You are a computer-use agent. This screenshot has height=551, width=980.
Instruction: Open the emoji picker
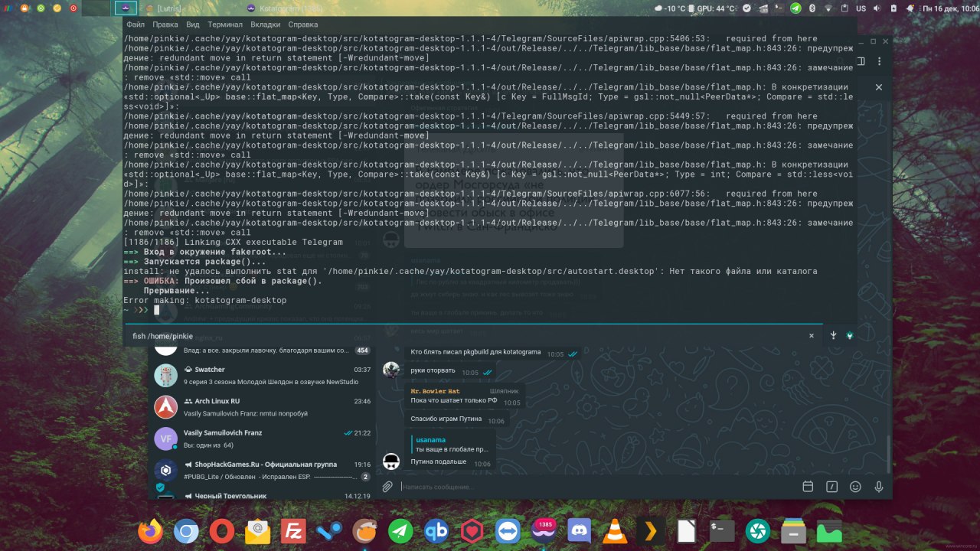coord(855,487)
